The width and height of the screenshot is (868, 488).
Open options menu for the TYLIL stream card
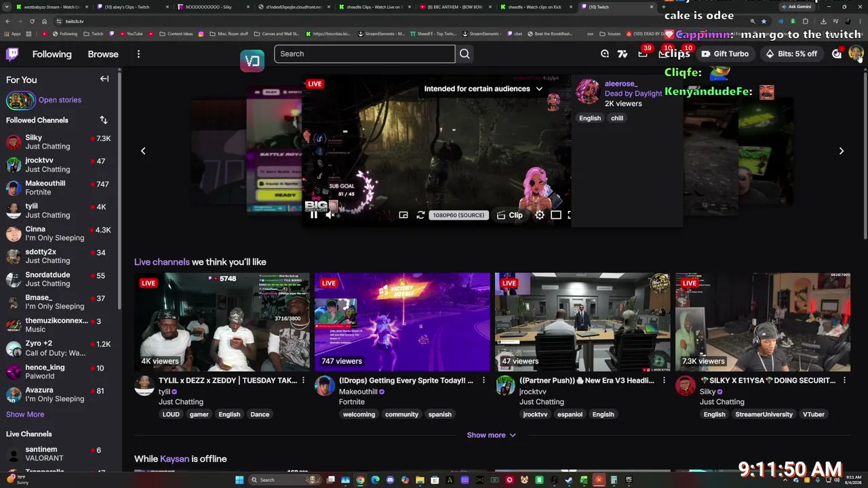tap(303, 381)
